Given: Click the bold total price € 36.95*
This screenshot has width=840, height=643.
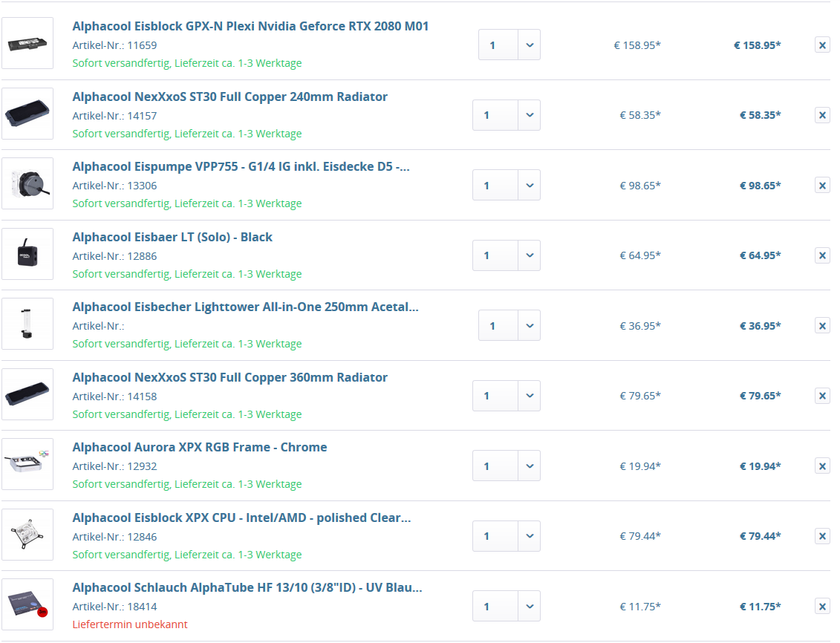Looking at the screenshot, I should [x=761, y=326].
